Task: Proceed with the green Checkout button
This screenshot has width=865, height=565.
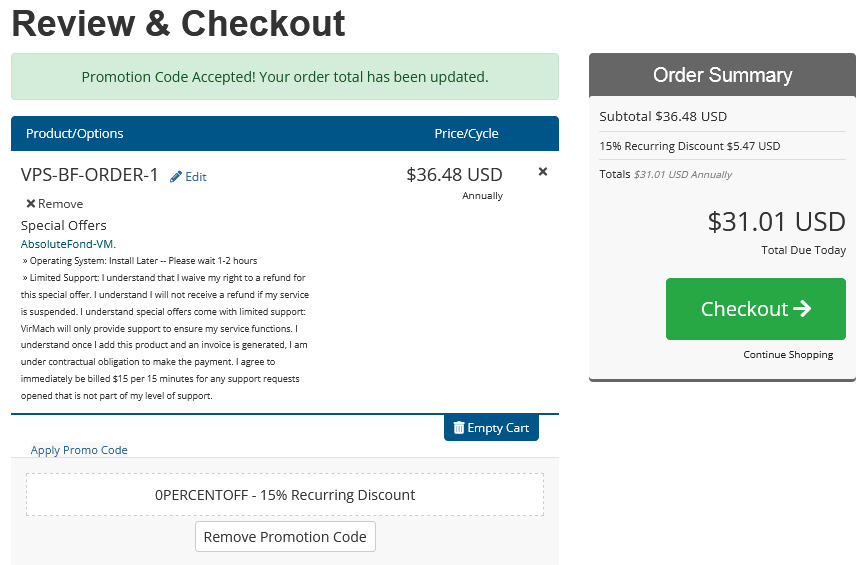Action: coord(756,309)
